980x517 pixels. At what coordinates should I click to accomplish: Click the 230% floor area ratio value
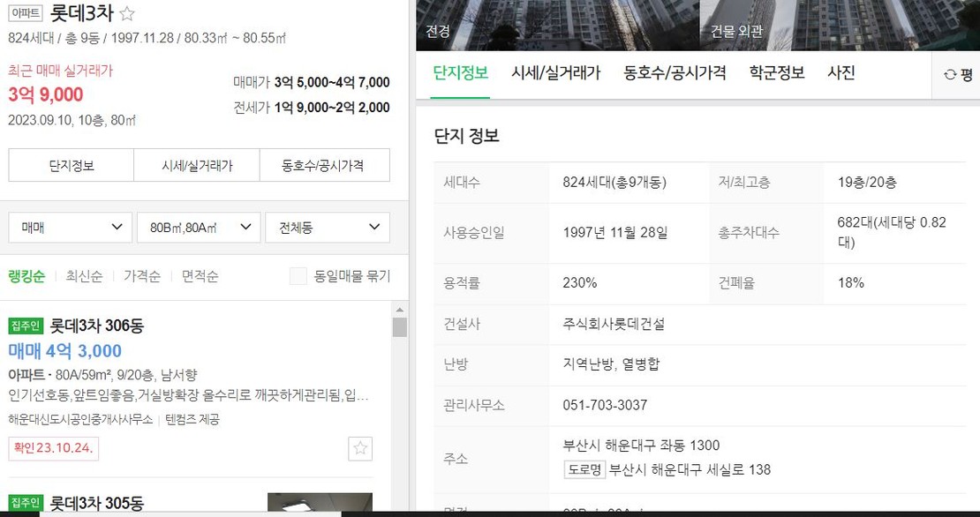(x=580, y=283)
